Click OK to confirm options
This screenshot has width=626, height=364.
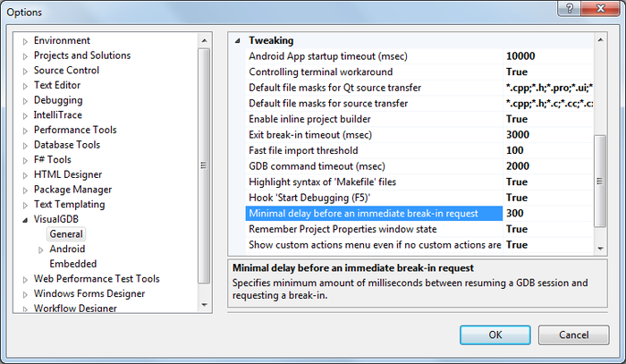pos(495,334)
